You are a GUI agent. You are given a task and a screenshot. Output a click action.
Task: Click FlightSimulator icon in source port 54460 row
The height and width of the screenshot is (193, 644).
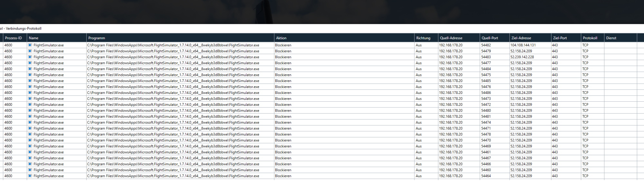[30, 170]
